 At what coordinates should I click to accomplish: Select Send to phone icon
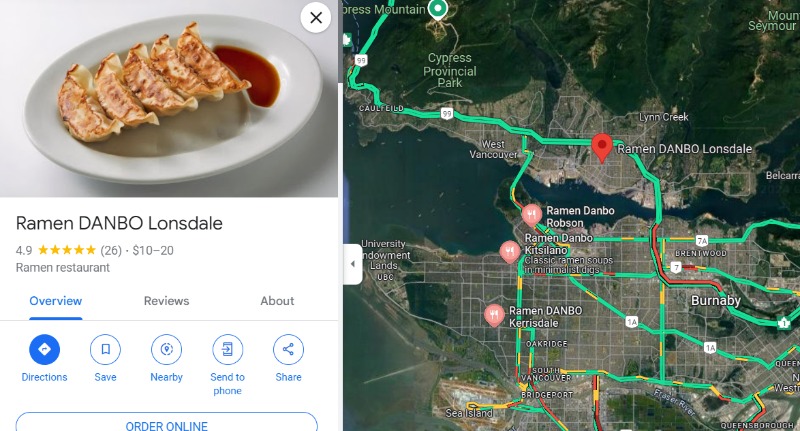(228, 349)
